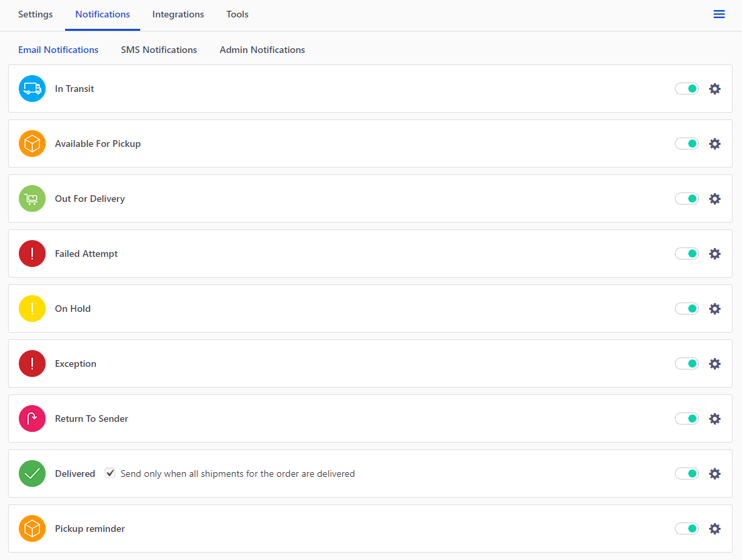Turn off the Pickup reminder notification
The width and height of the screenshot is (742, 560).
(686, 528)
